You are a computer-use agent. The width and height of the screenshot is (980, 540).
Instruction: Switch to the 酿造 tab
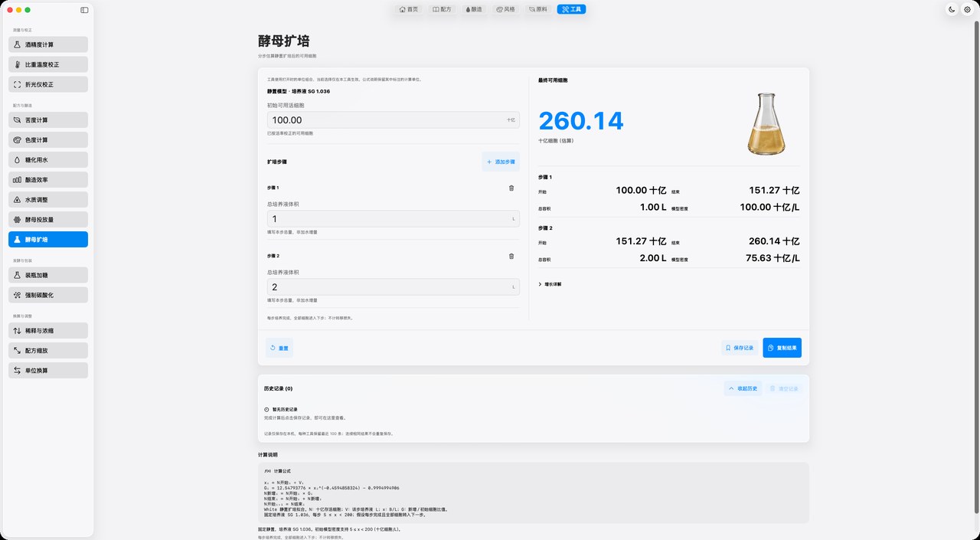point(474,9)
